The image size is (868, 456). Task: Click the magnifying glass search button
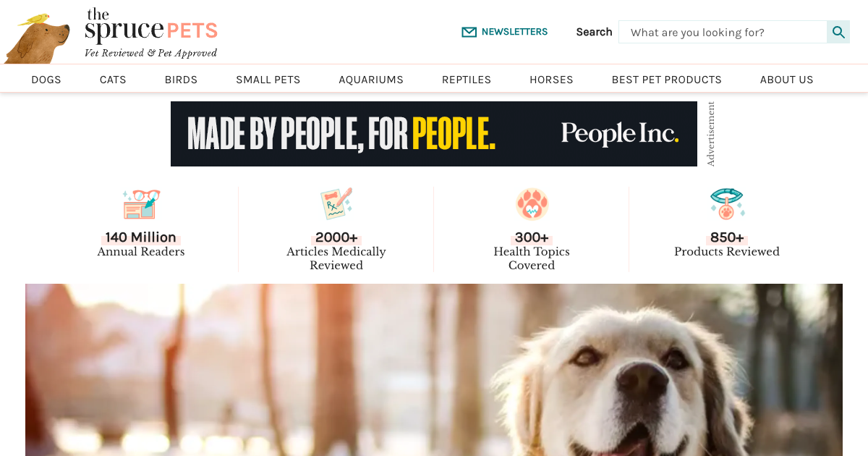tap(838, 32)
